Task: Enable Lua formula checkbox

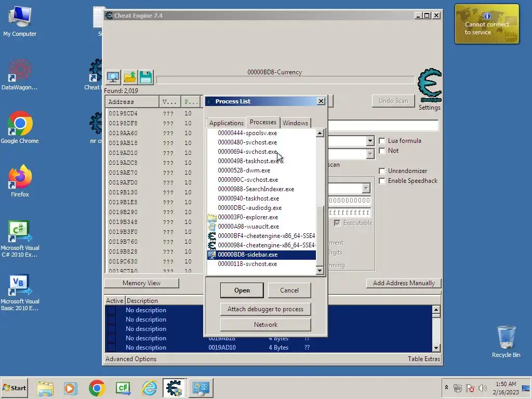Action: [382, 141]
